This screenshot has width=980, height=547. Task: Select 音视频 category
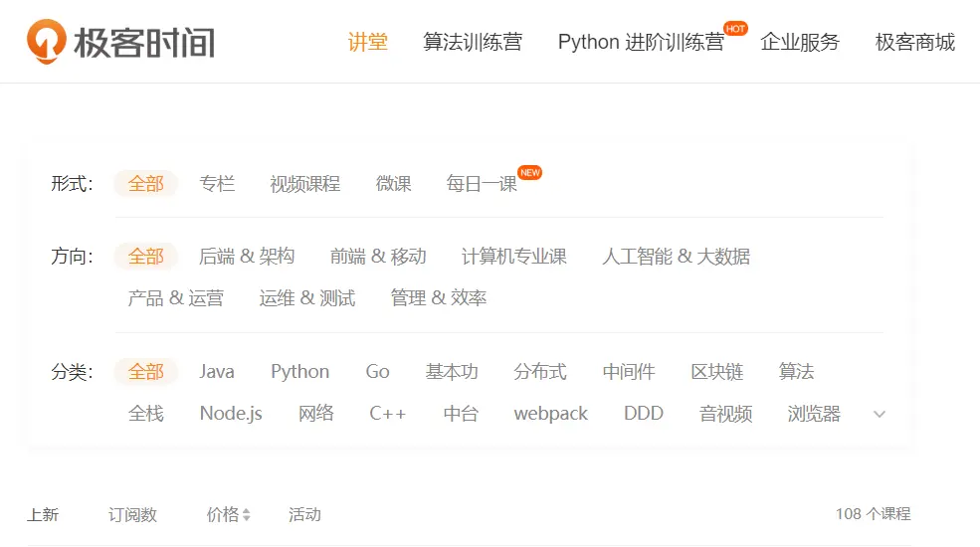tap(725, 414)
